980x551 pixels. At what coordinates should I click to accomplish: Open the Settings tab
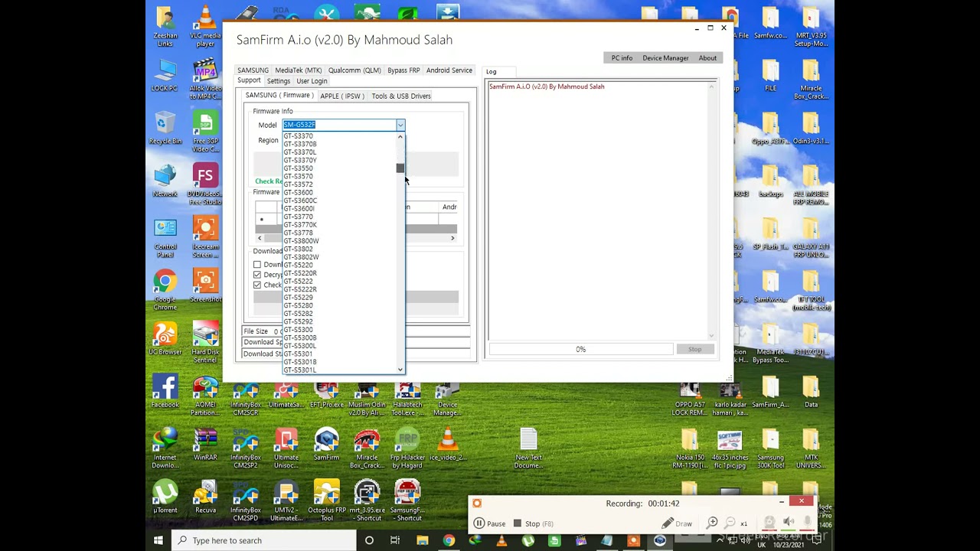pyautogui.click(x=279, y=81)
